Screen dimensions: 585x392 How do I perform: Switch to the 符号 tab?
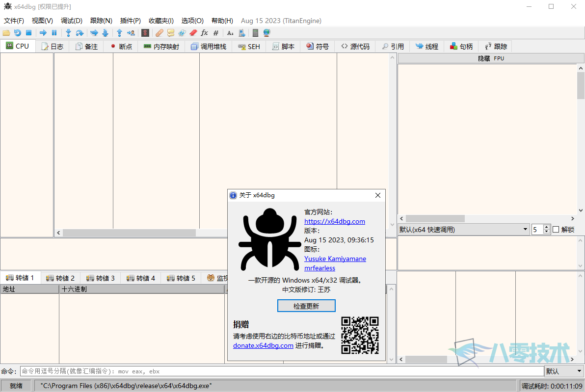(318, 46)
